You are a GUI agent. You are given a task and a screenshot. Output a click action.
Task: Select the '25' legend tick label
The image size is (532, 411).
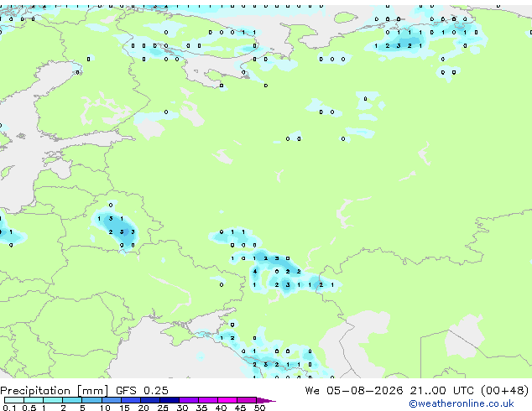tap(163, 408)
